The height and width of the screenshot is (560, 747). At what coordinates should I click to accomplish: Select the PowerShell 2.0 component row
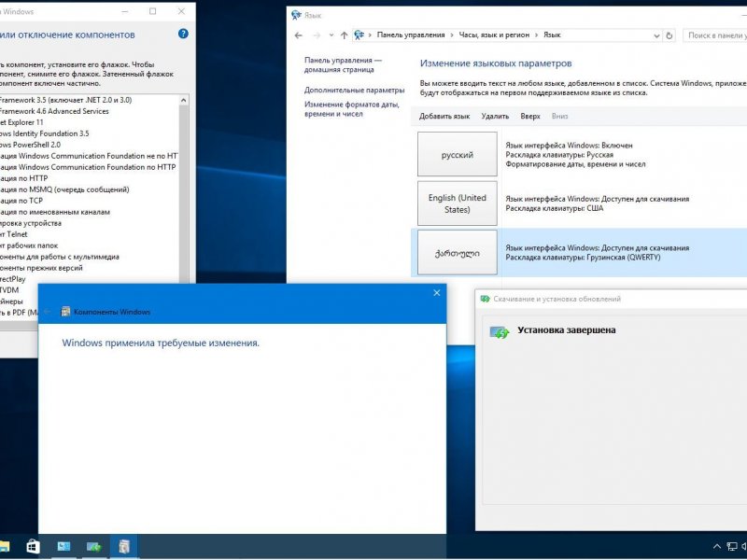pos(89,145)
